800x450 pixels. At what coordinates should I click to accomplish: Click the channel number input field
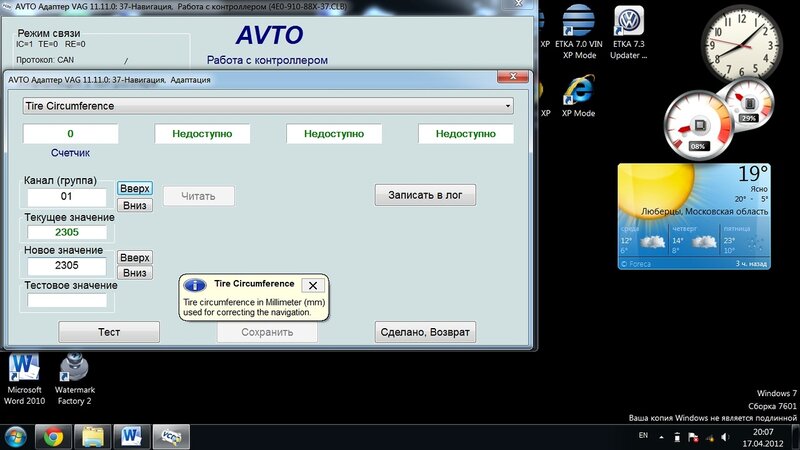[67, 197]
